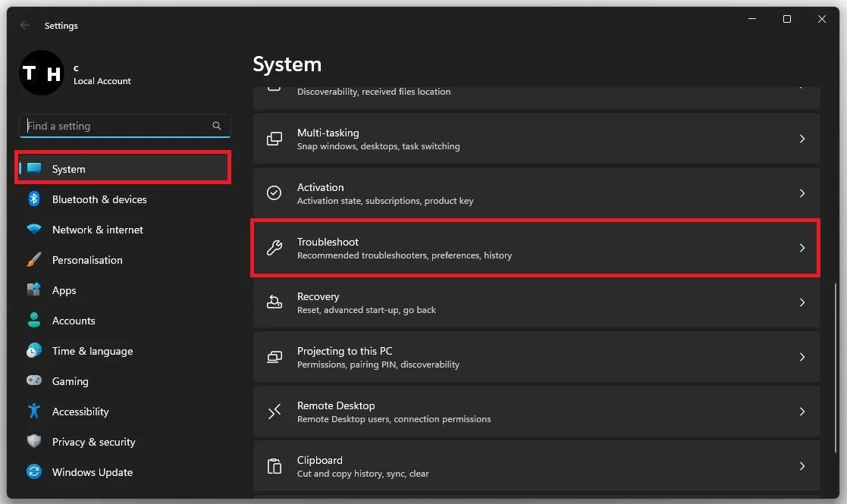Click the Clipboard icon
The image size is (847, 504).
(x=274, y=465)
